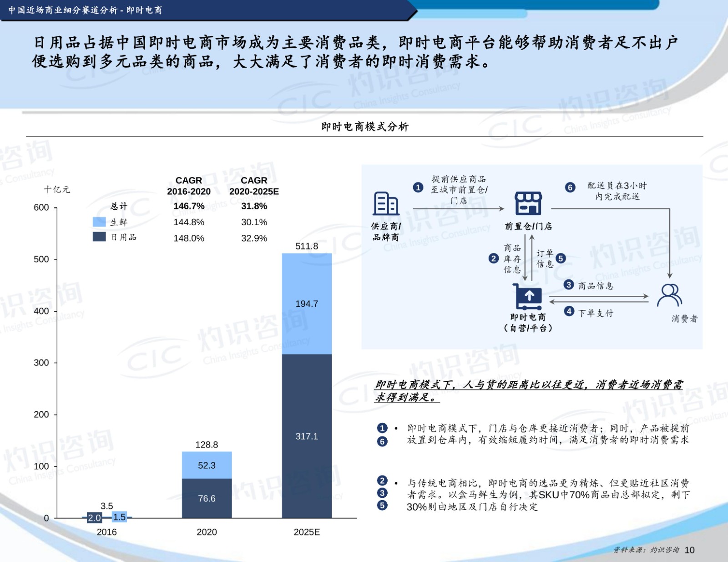728x562 pixels.
Task: Click the 146.7% total CAGR value
Action: pyautogui.click(x=189, y=206)
